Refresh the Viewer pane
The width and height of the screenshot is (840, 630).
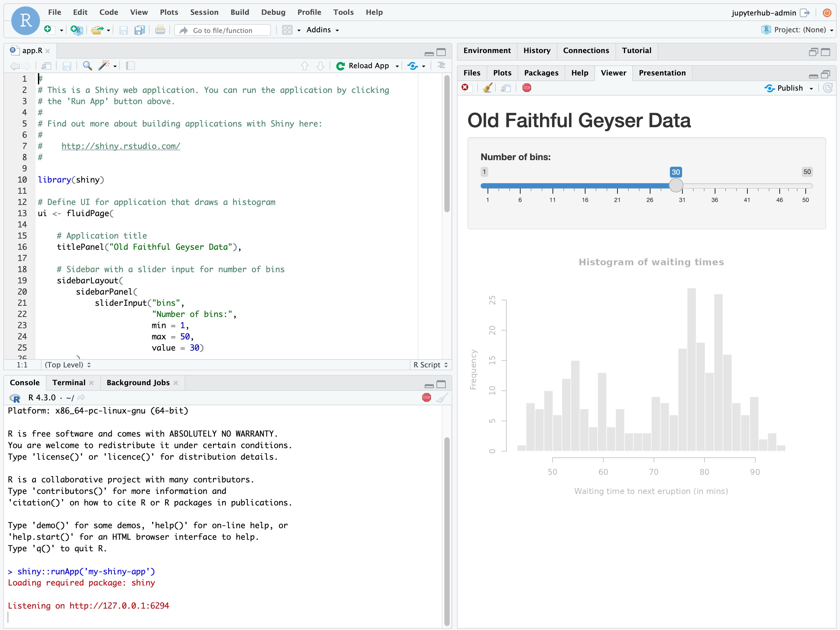click(x=828, y=88)
